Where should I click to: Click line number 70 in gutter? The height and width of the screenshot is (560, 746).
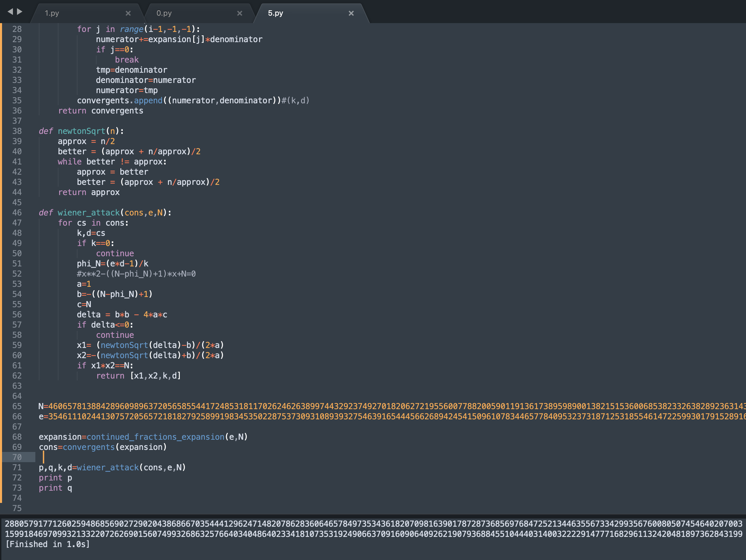pyautogui.click(x=17, y=457)
